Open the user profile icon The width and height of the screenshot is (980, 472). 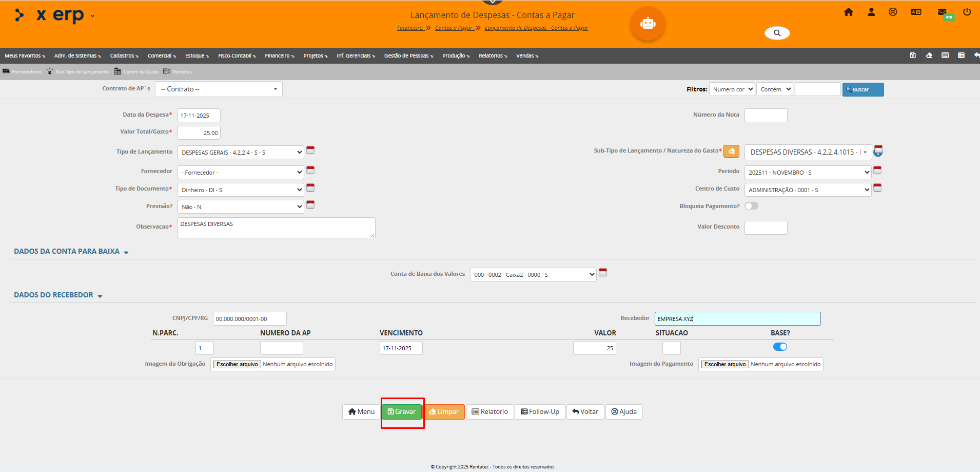(871, 12)
